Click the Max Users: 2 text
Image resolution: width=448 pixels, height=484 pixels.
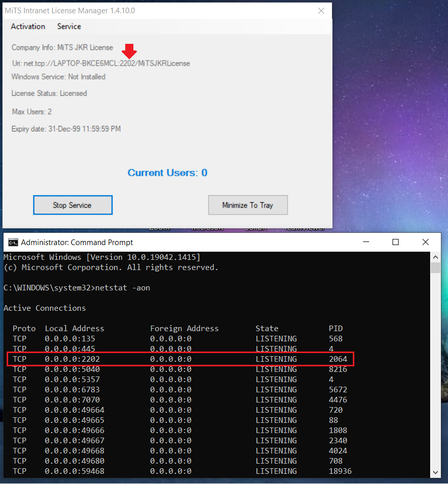(32, 112)
